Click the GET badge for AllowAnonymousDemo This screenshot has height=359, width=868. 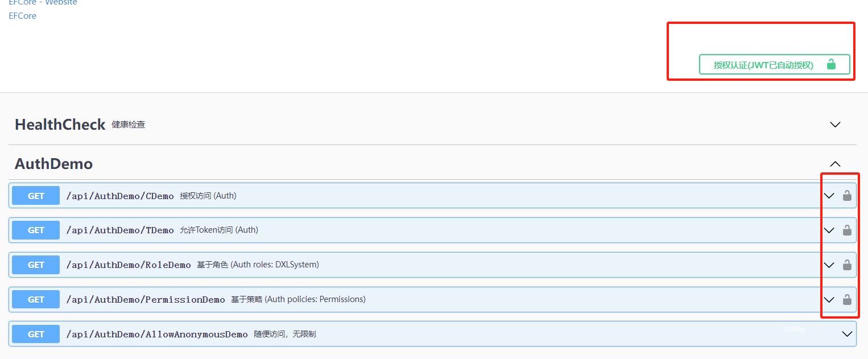[36, 335]
